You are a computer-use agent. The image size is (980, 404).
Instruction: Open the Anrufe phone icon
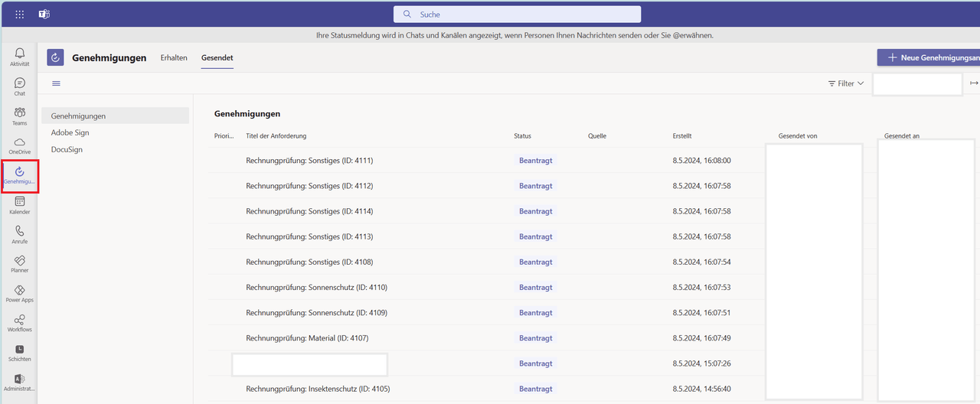click(20, 233)
